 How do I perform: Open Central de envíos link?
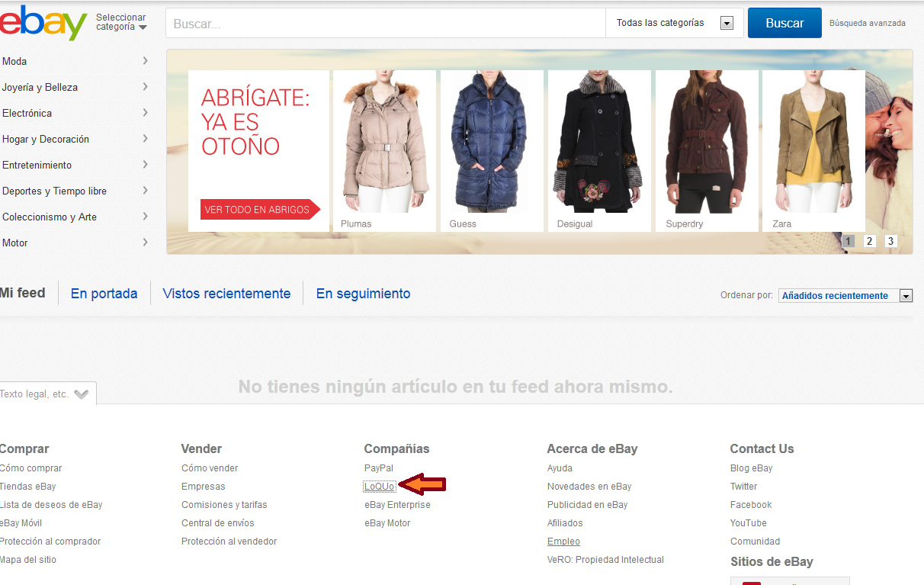[218, 523]
